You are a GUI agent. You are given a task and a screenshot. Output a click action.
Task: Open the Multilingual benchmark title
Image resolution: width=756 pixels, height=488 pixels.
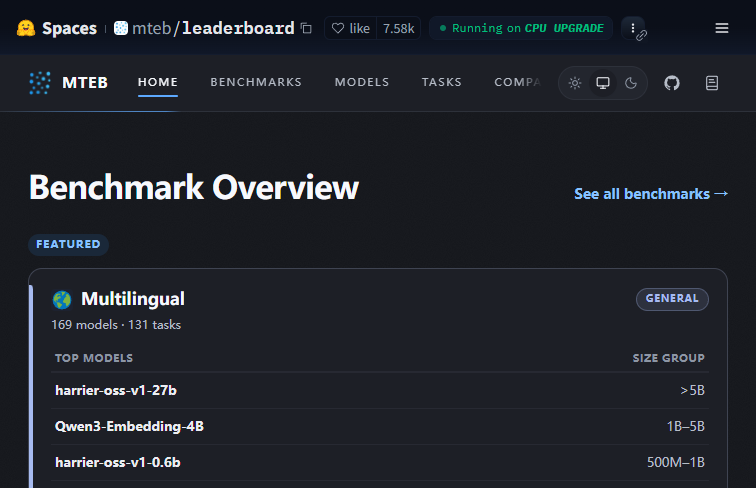pyautogui.click(x=133, y=299)
